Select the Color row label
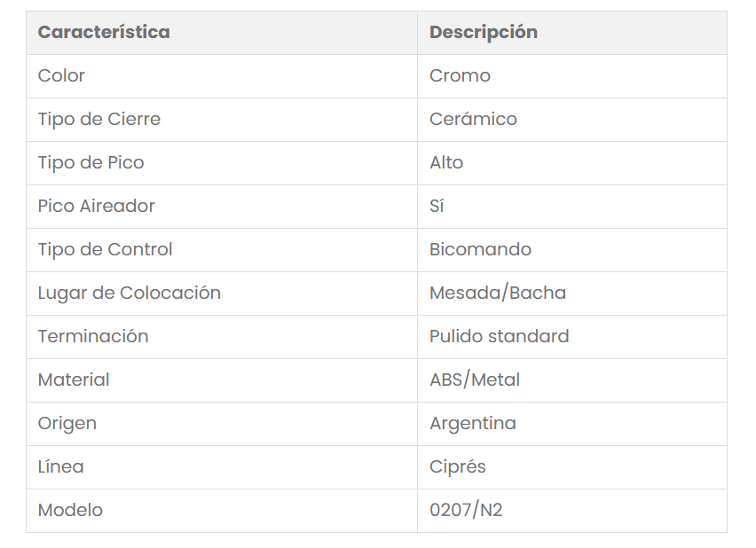This screenshot has height=548, width=756. [61, 75]
